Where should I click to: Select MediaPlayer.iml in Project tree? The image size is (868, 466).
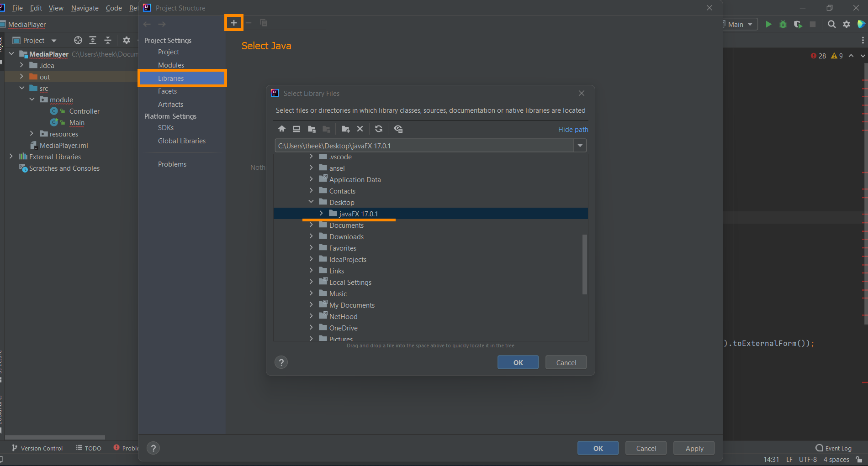[x=64, y=145]
